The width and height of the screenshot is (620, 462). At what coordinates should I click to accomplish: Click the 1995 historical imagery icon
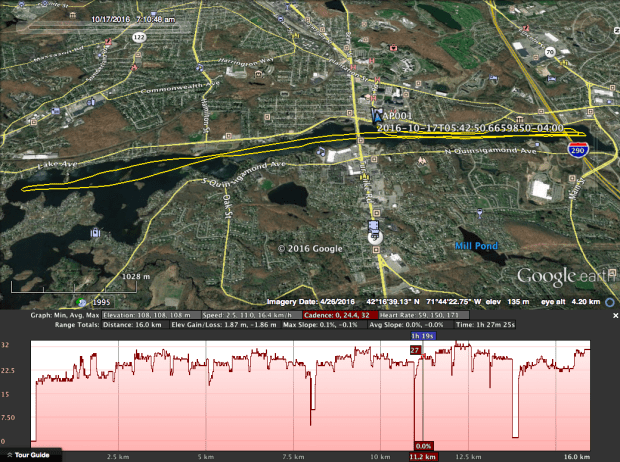(81, 301)
